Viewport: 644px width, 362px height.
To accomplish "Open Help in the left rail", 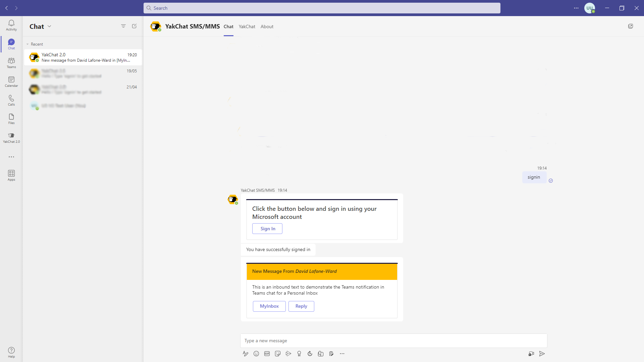I will click(x=11, y=352).
